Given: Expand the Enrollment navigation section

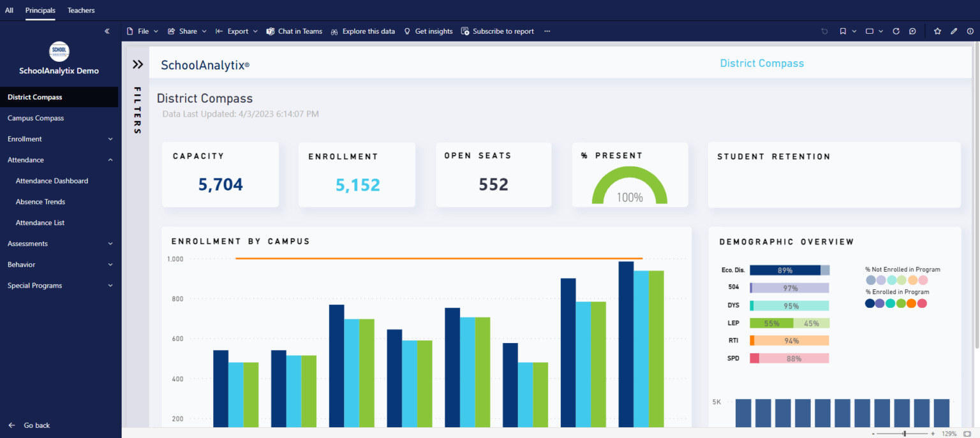Looking at the screenshot, I should tap(110, 139).
